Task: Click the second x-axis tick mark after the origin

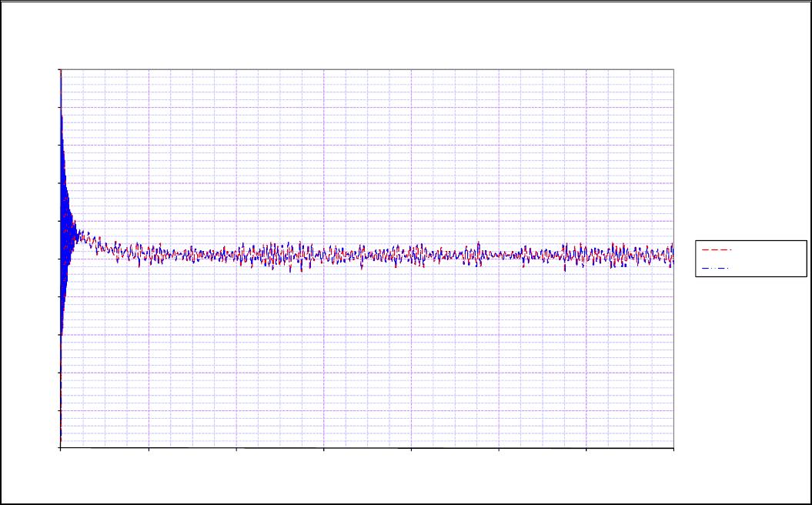Action: coord(236,448)
